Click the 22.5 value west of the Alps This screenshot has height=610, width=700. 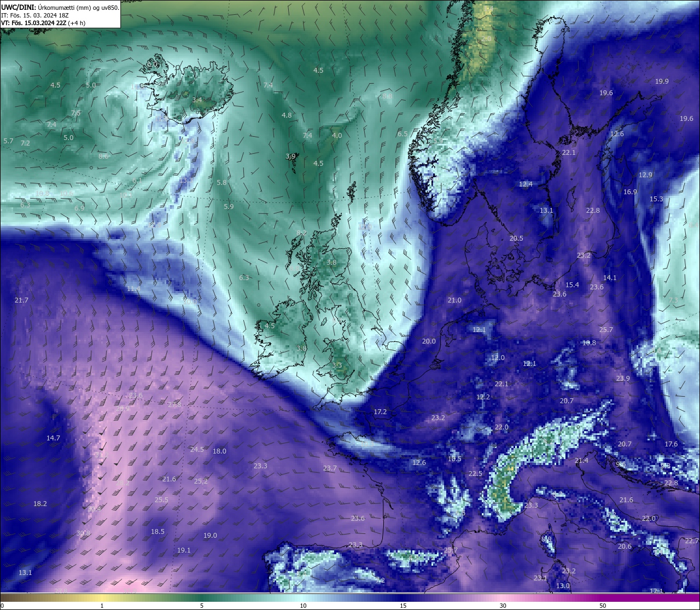(x=475, y=474)
